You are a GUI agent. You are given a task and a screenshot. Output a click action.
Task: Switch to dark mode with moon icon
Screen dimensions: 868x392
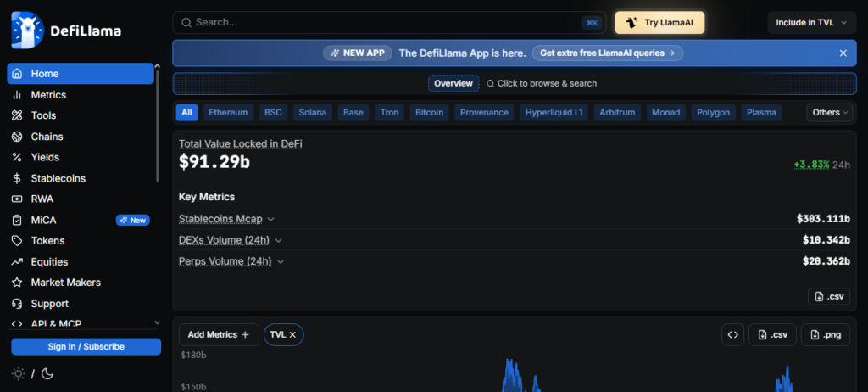coord(47,373)
